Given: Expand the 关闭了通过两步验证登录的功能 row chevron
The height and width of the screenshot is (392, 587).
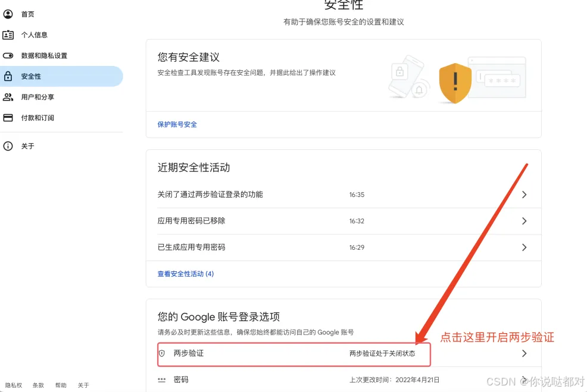Looking at the screenshot, I should (524, 195).
